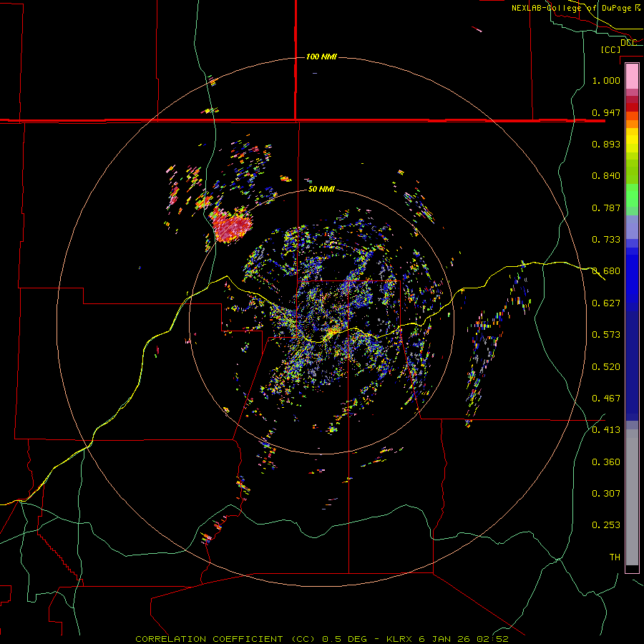This screenshot has width=644, height=644.
Task: Click the large red high-CC echo blob
Action: [231, 225]
